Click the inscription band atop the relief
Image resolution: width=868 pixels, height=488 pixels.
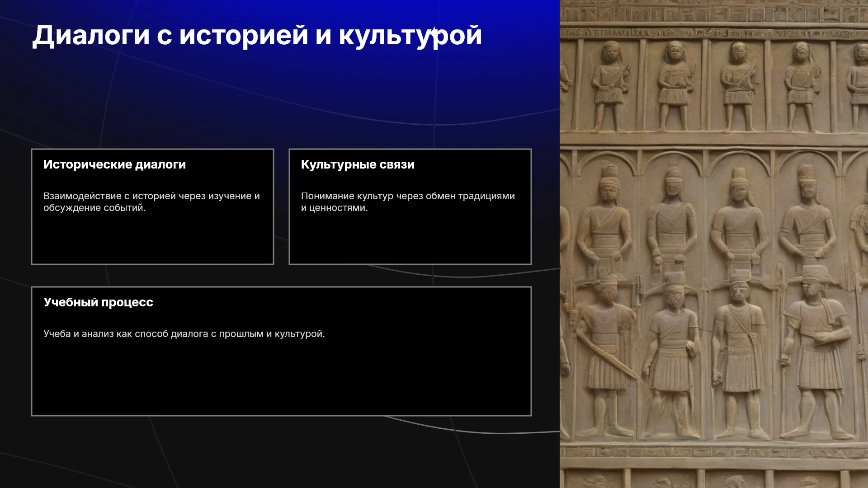tap(714, 33)
